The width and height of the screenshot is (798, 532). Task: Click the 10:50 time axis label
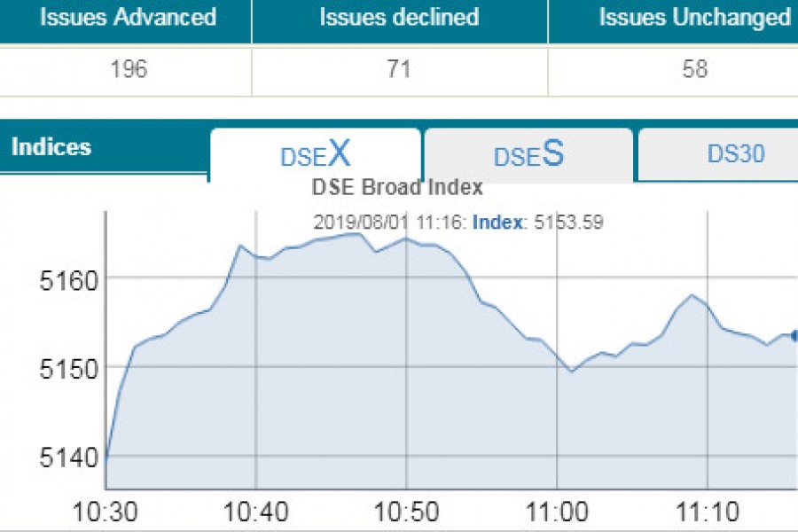coord(405,512)
